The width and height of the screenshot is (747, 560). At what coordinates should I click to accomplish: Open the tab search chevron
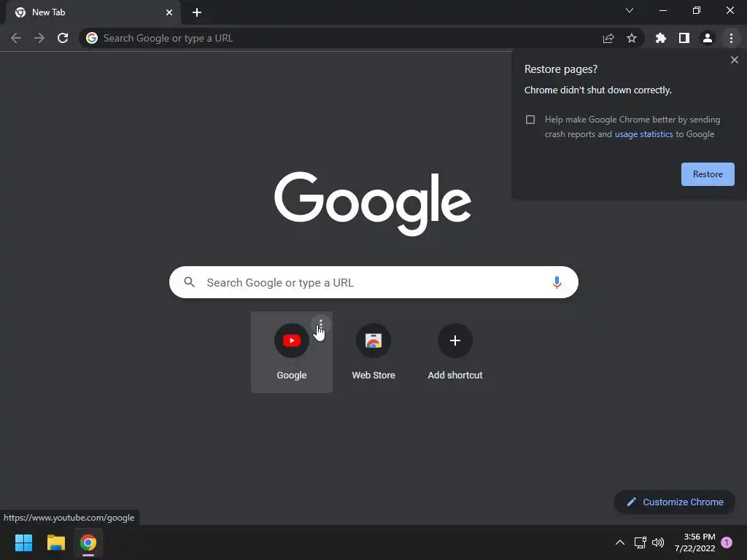(630, 10)
